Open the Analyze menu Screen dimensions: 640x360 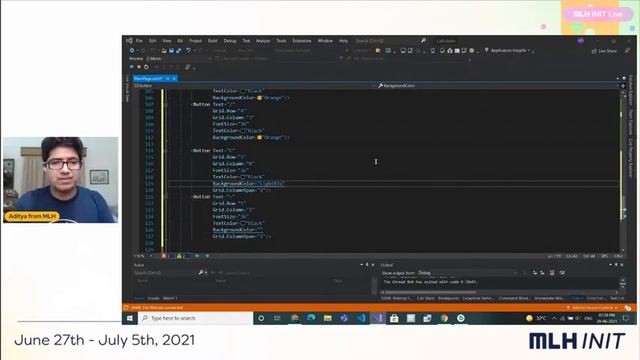[263, 41]
